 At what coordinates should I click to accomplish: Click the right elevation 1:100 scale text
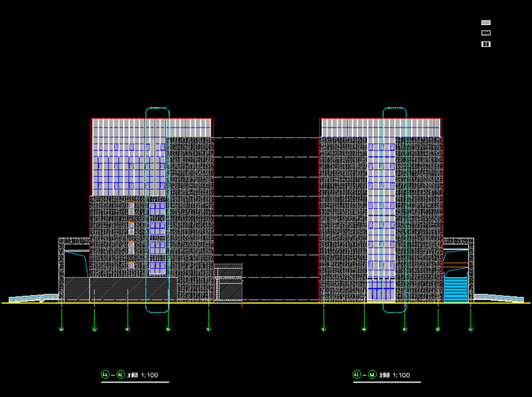point(400,375)
